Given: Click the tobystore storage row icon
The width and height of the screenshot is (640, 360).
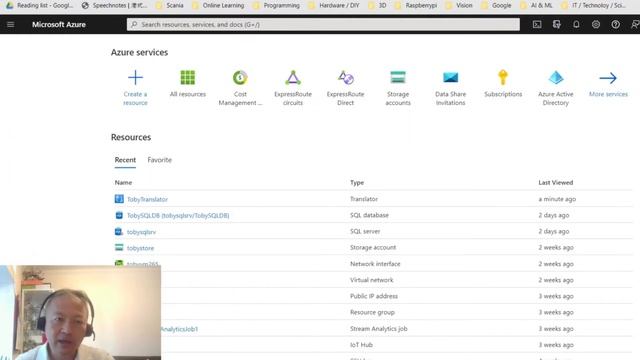Looking at the screenshot, I should pos(119,247).
